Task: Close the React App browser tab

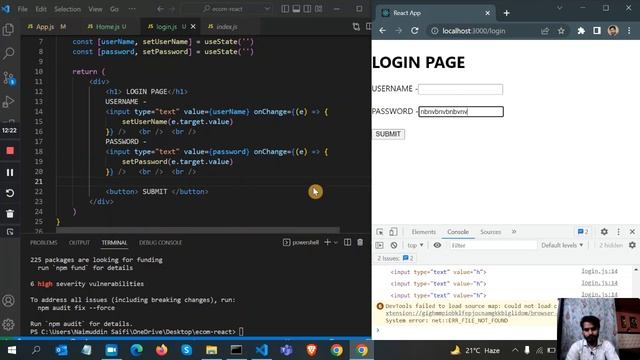Action: (487, 13)
